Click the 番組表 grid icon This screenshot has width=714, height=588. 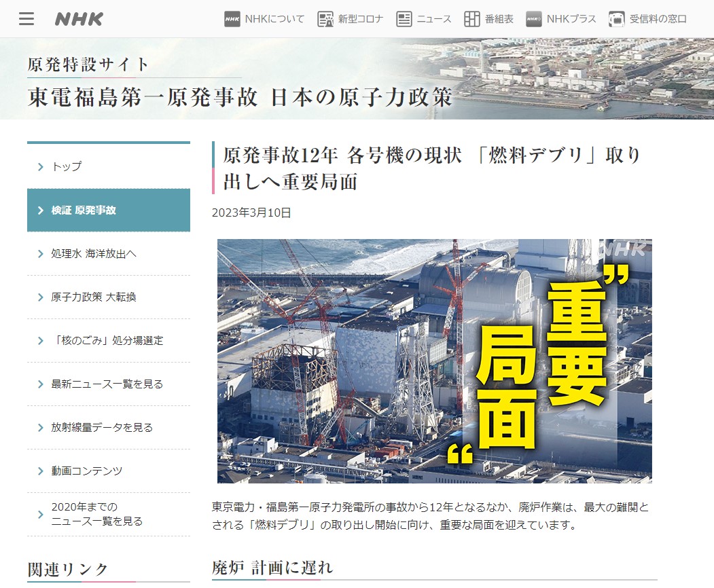pyautogui.click(x=471, y=19)
